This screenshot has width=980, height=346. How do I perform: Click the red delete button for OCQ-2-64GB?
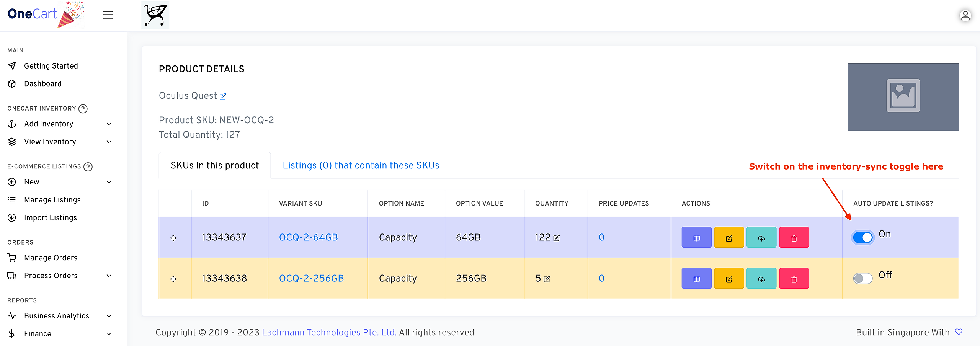(794, 238)
